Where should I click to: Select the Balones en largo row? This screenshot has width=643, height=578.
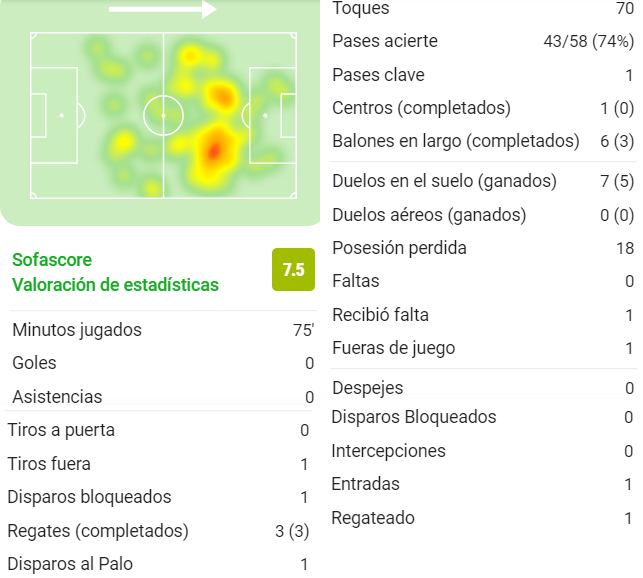click(483, 141)
